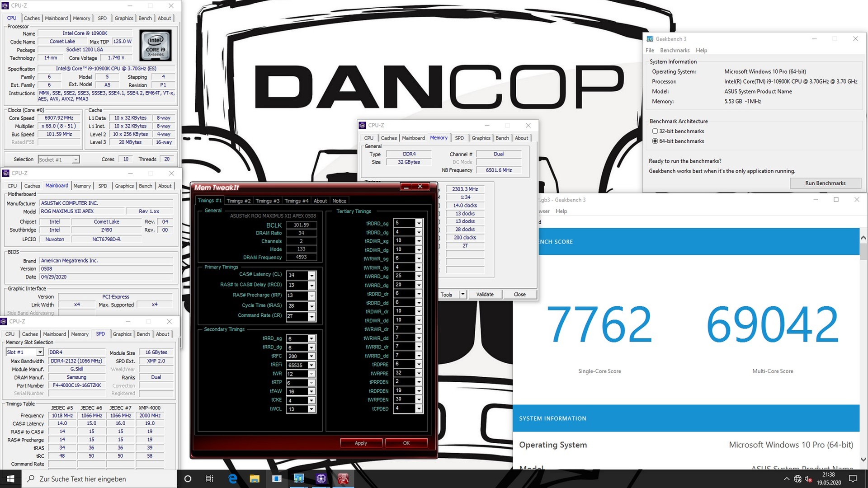Click Close in CPU-Z Memory window
The width and height of the screenshot is (868, 488).
tap(519, 295)
